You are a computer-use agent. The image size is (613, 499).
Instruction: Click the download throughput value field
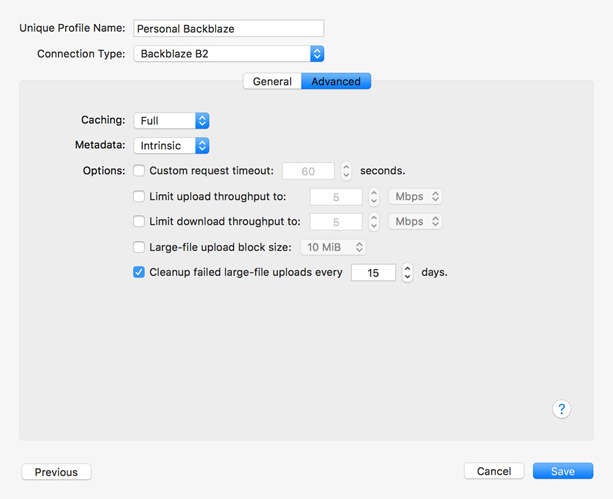click(x=336, y=222)
